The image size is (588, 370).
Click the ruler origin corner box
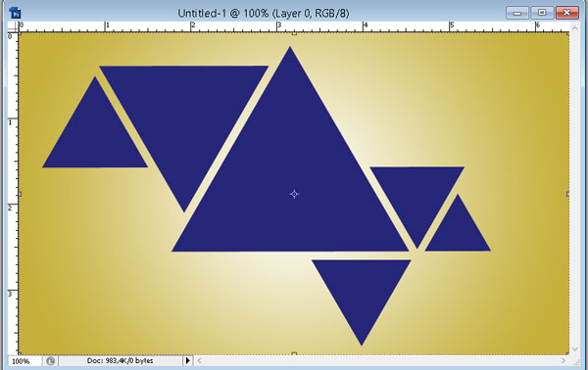(13, 27)
